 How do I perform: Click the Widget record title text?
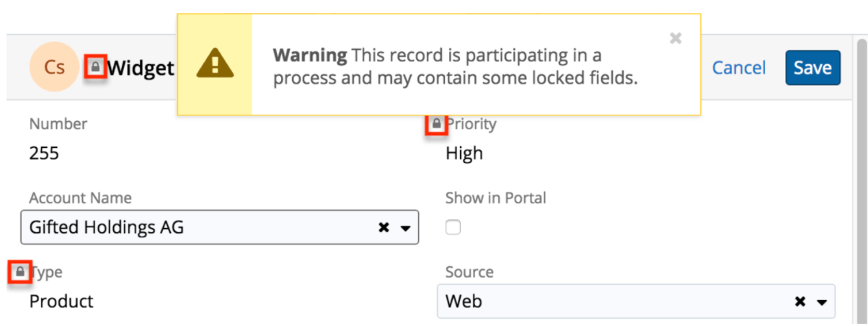coord(141,68)
